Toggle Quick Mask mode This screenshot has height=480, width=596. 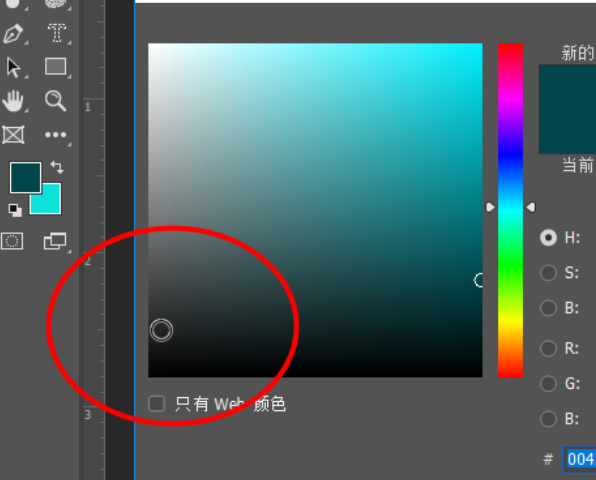pyautogui.click(x=12, y=241)
